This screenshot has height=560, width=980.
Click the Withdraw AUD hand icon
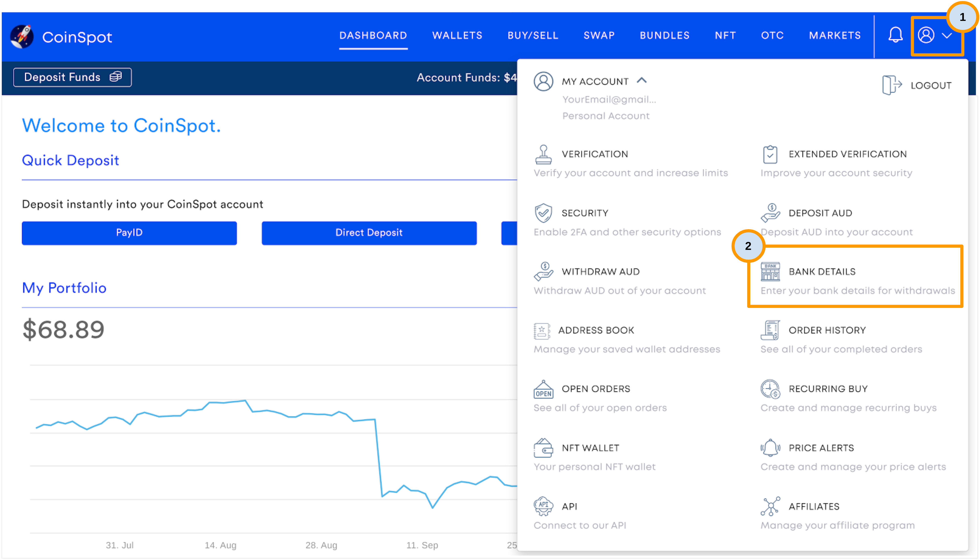point(543,272)
